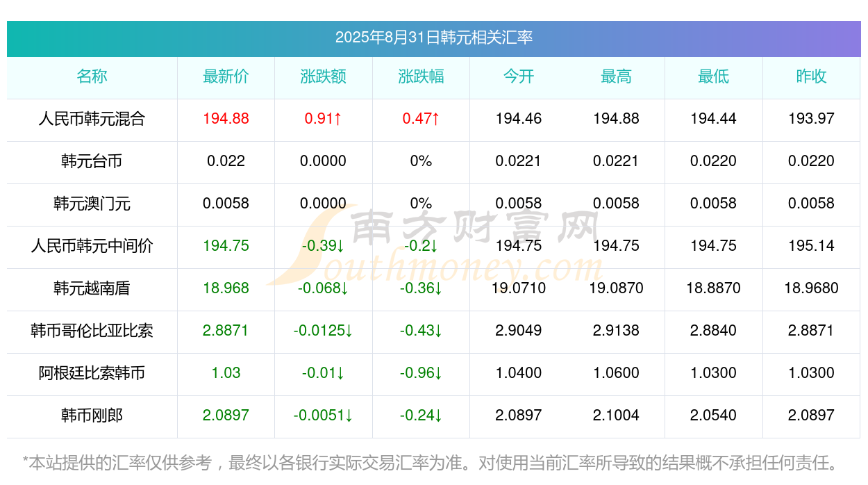Viewport: 868px width, 485px height.
Task: Select change percent 0.47↑
Action: click(x=421, y=119)
